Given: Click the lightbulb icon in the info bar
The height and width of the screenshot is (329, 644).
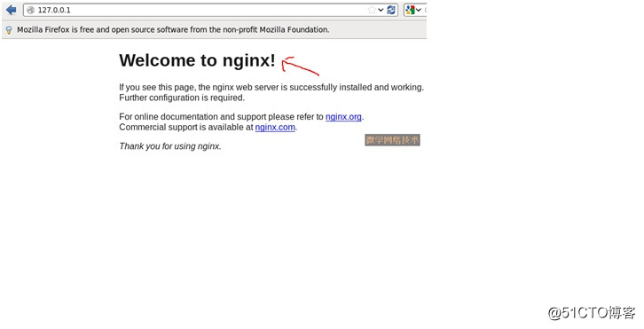Looking at the screenshot, I should click(9, 30).
